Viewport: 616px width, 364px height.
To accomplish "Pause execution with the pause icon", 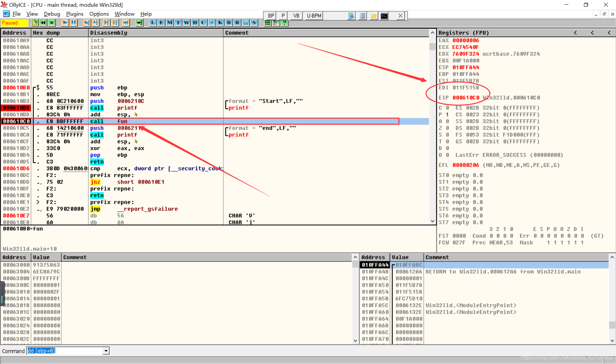I will coord(74,23).
